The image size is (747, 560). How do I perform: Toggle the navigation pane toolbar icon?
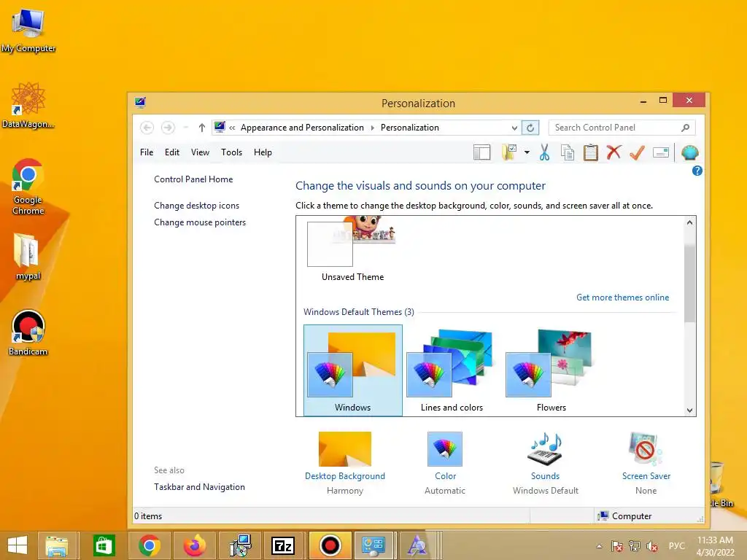point(481,152)
